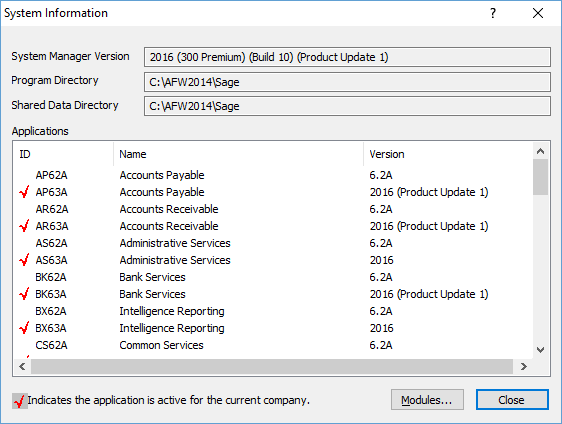The image size is (562, 424).
Task: Click Accounts Payable name in AP62A row
Action: (x=162, y=175)
